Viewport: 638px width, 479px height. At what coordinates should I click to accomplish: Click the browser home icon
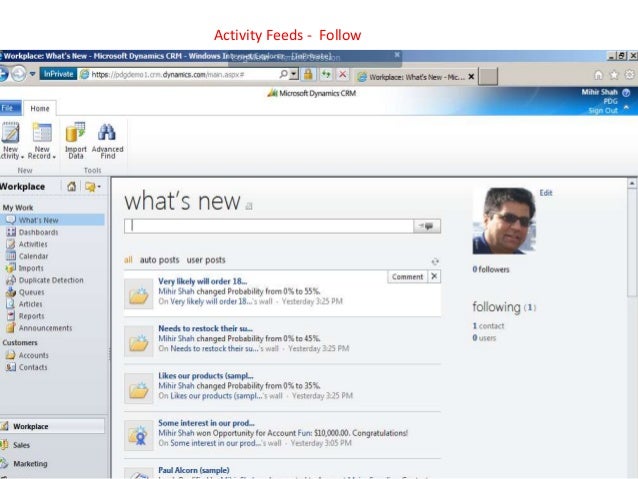(x=598, y=74)
